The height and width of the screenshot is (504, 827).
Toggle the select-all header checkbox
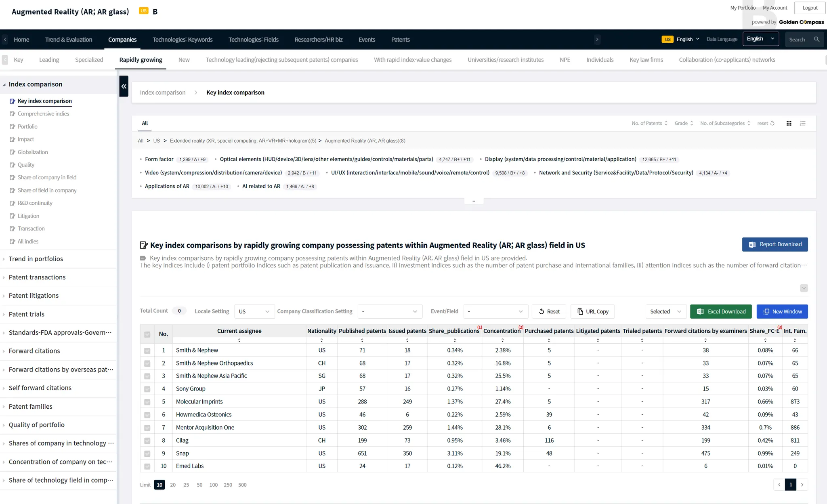pyautogui.click(x=147, y=334)
